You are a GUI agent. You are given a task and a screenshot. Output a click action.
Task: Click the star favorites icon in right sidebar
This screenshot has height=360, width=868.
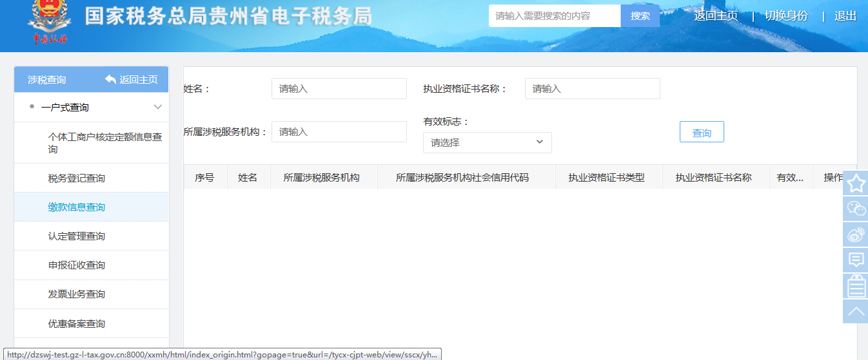tap(855, 184)
